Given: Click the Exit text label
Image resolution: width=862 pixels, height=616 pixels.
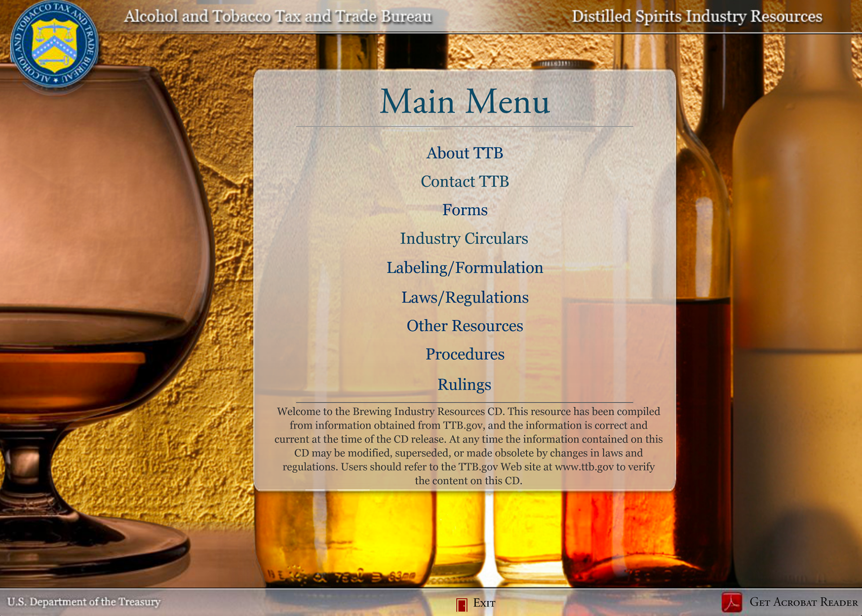Looking at the screenshot, I should tap(484, 603).
